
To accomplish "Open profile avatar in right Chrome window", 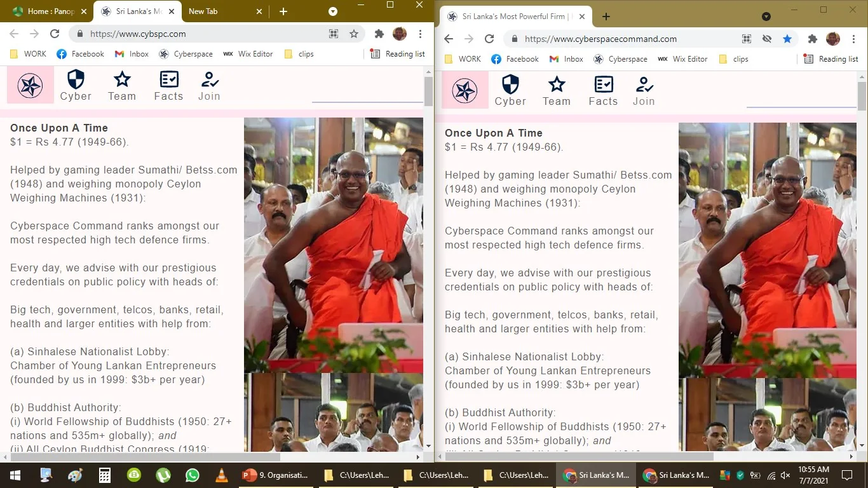I will click(832, 39).
